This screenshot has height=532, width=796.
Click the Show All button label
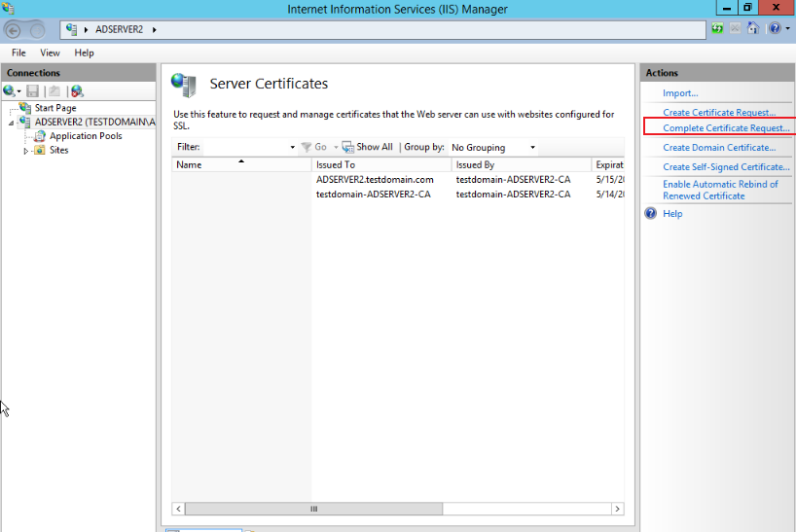[375, 147]
